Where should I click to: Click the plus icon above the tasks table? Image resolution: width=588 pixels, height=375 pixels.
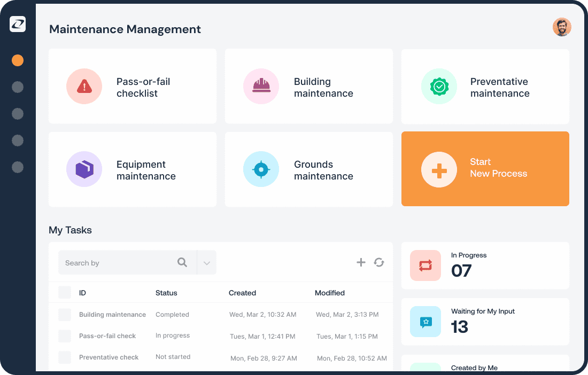pos(361,262)
